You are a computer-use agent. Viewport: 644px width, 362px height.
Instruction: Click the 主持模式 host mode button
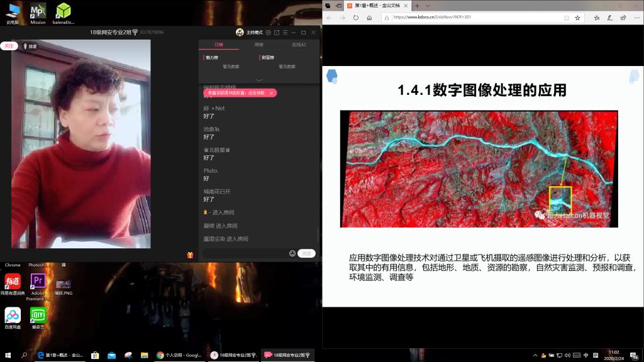click(x=254, y=33)
